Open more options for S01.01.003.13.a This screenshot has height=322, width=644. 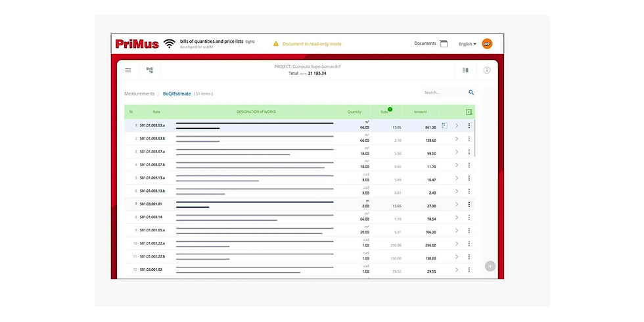(469, 178)
